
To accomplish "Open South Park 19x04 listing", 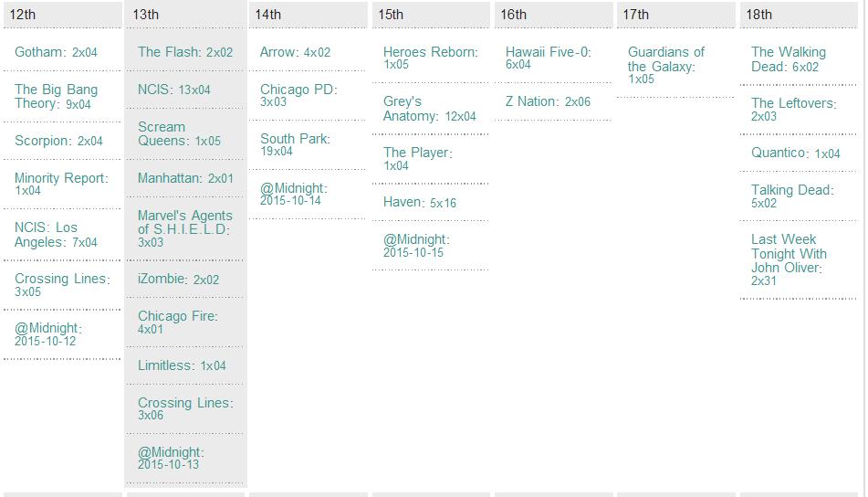I will point(295,144).
